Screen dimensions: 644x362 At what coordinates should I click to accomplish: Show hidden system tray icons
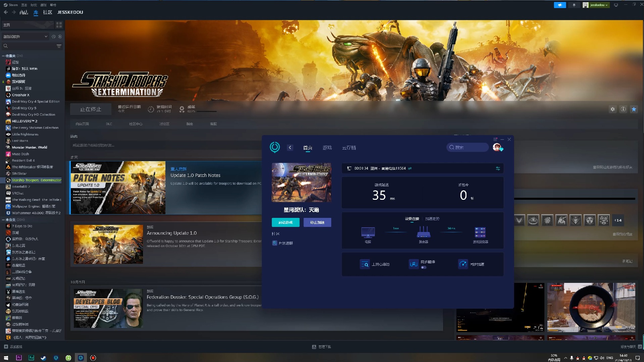(x=565, y=358)
